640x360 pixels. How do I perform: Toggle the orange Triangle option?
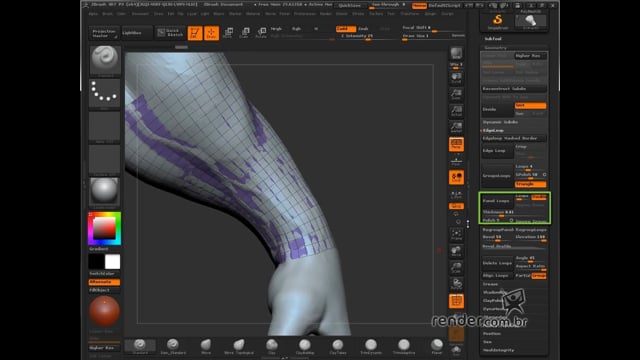[x=530, y=184]
